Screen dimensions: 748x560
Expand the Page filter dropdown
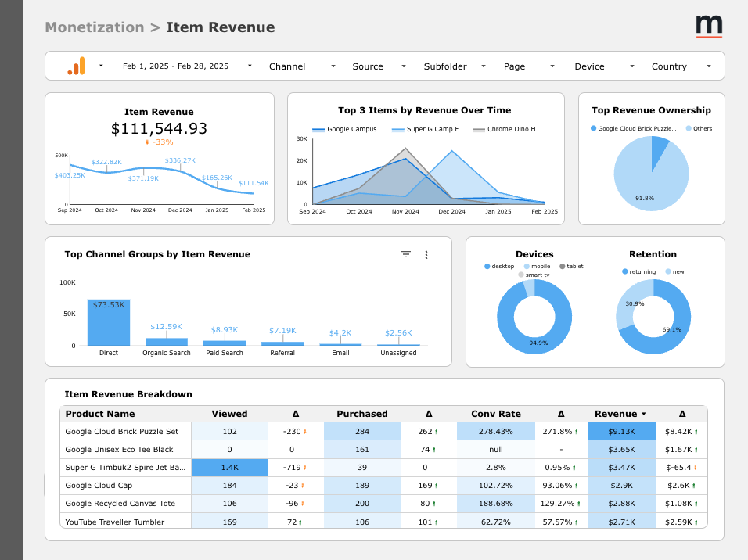pyautogui.click(x=529, y=66)
